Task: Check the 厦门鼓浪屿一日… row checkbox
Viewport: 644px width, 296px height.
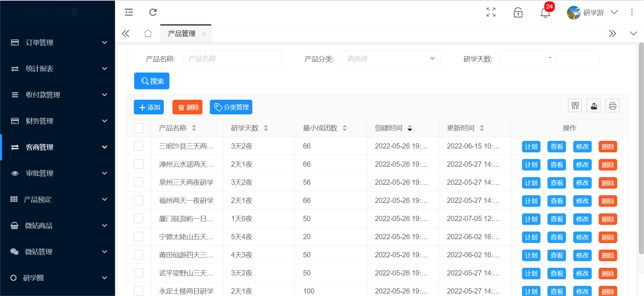Action: click(139, 219)
